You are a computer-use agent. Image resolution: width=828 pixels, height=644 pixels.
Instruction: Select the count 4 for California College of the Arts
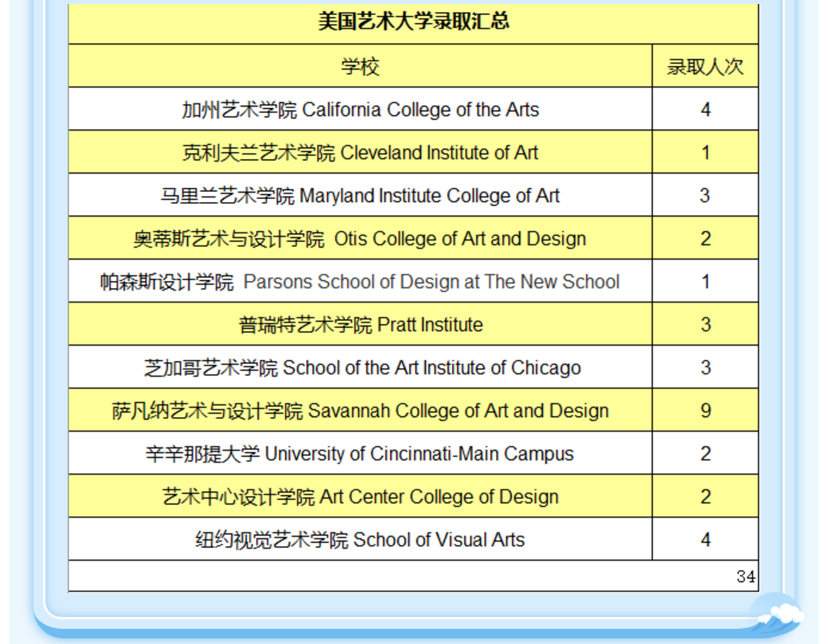click(x=705, y=110)
